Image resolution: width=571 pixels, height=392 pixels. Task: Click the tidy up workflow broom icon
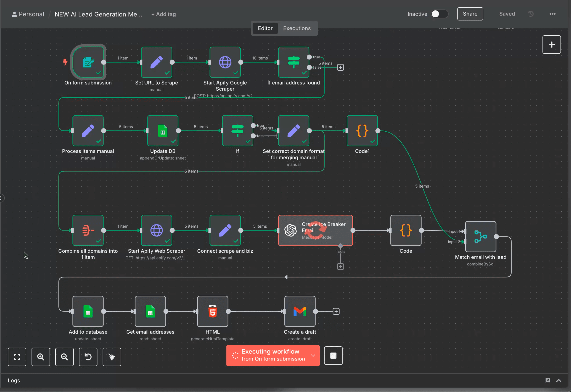tap(112, 357)
